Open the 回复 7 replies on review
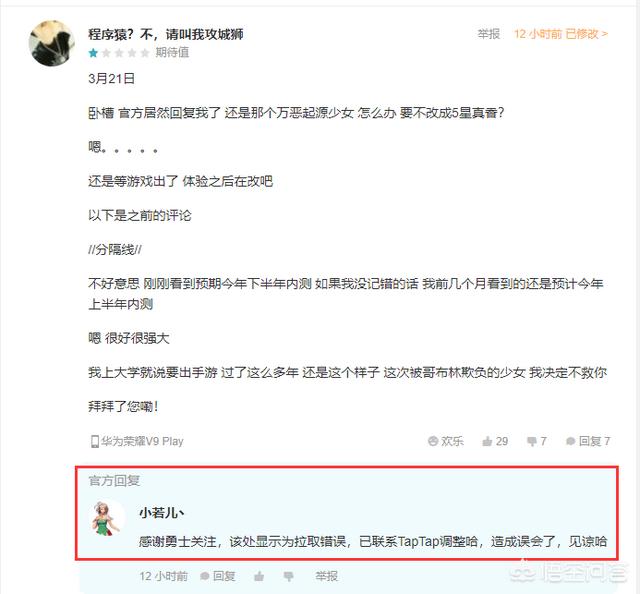640x594 pixels. click(x=588, y=441)
